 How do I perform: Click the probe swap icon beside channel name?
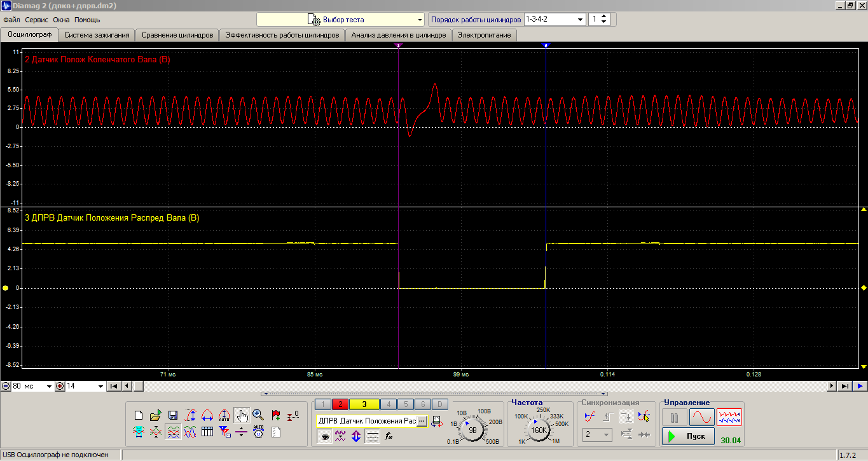click(x=437, y=421)
